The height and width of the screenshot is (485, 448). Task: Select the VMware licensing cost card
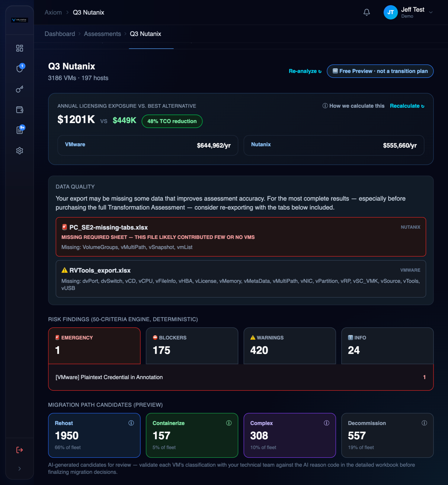click(148, 145)
